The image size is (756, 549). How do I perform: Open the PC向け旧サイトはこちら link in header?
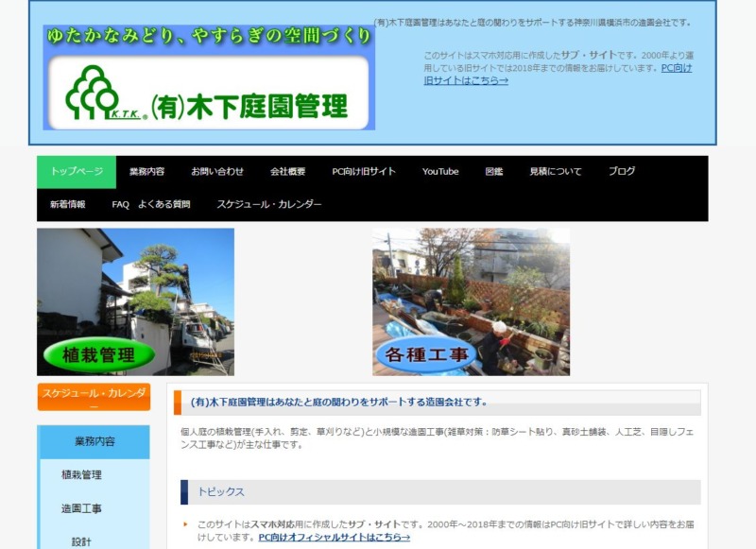558,75
